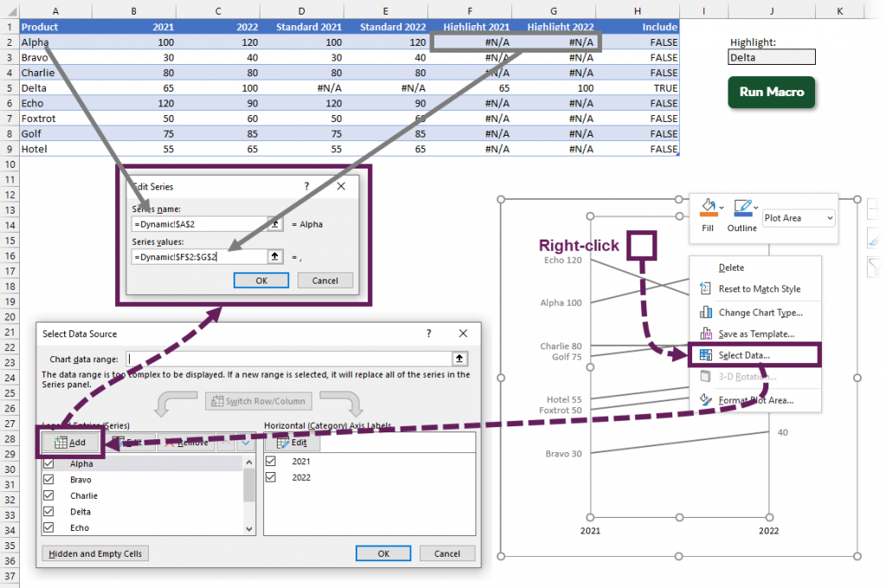Toggle the 2021 axis label checkbox

pyautogui.click(x=272, y=461)
